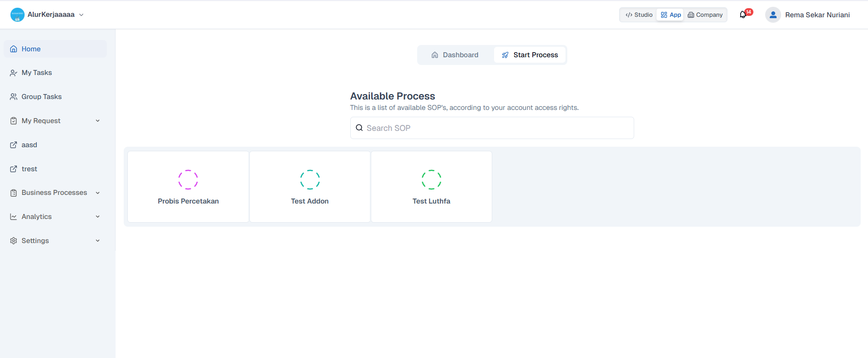Image resolution: width=868 pixels, height=358 pixels.
Task: Open Business Processes menu label
Action: point(54,193)
